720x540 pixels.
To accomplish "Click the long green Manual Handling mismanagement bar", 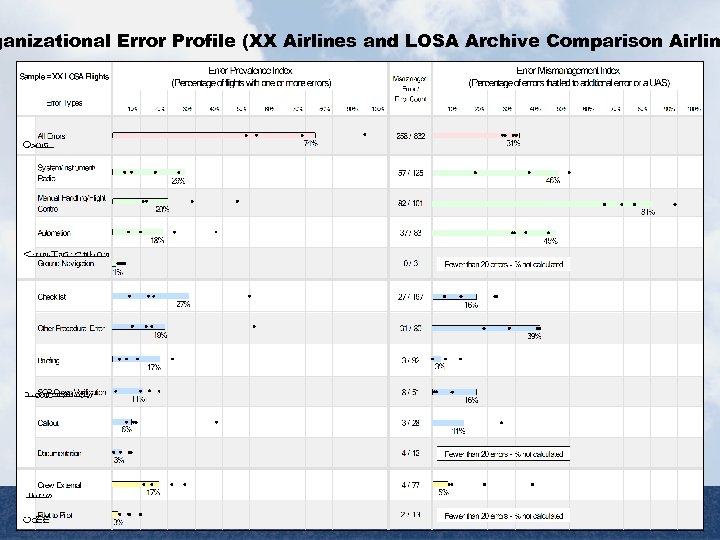I will coord(542,203).
